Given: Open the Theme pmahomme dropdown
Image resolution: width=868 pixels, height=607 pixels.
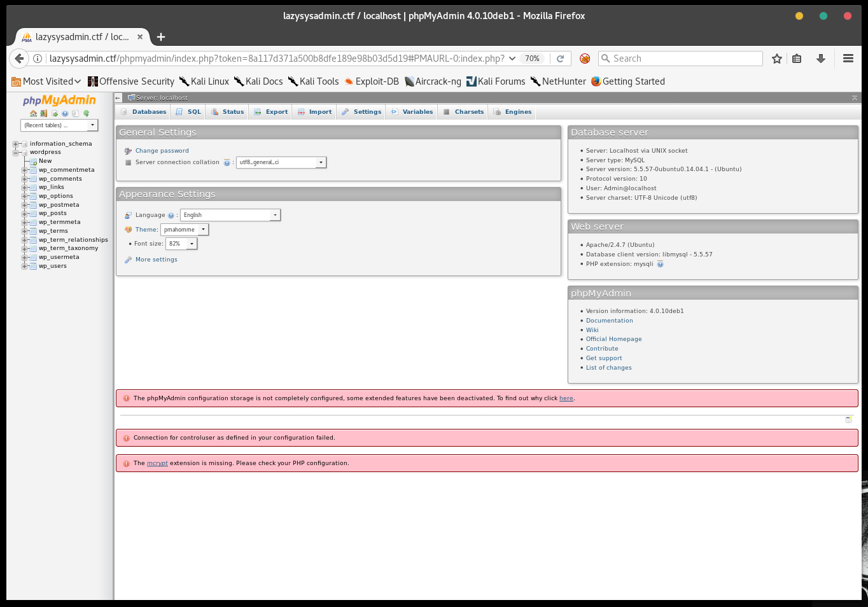Looking at the screenshot, I should 185,230.
